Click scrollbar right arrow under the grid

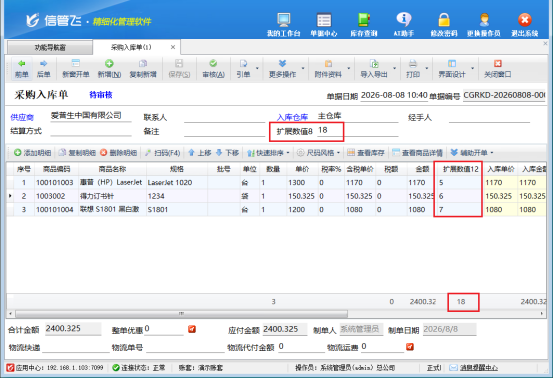[542, 313]
